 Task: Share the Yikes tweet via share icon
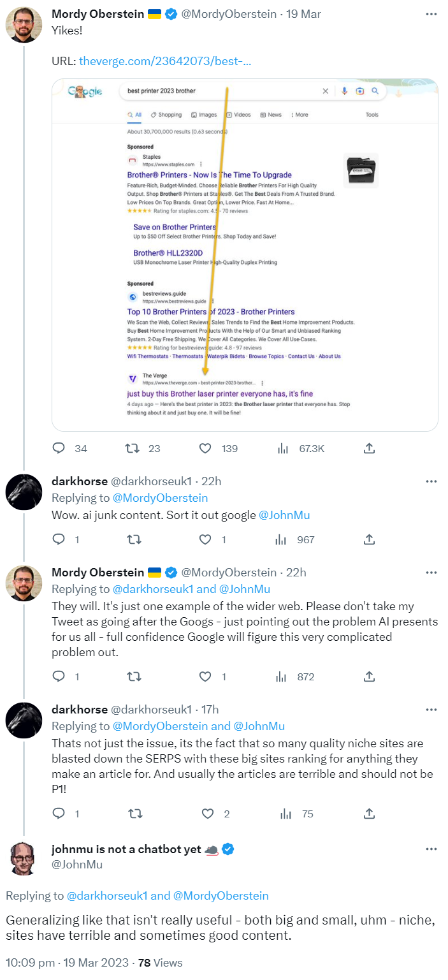click(368, 448)
